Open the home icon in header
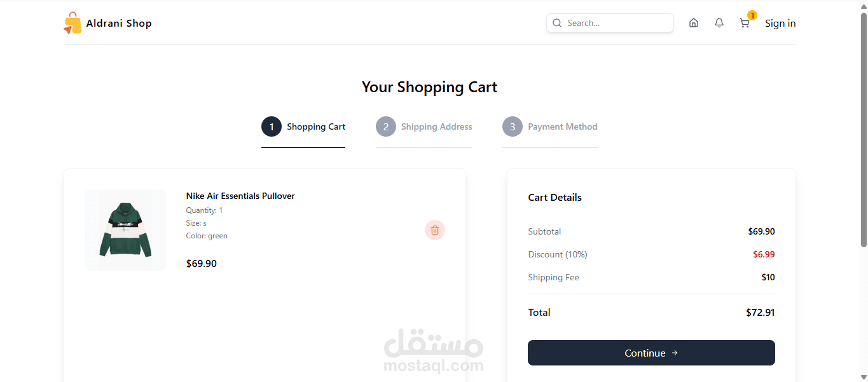 694,23
